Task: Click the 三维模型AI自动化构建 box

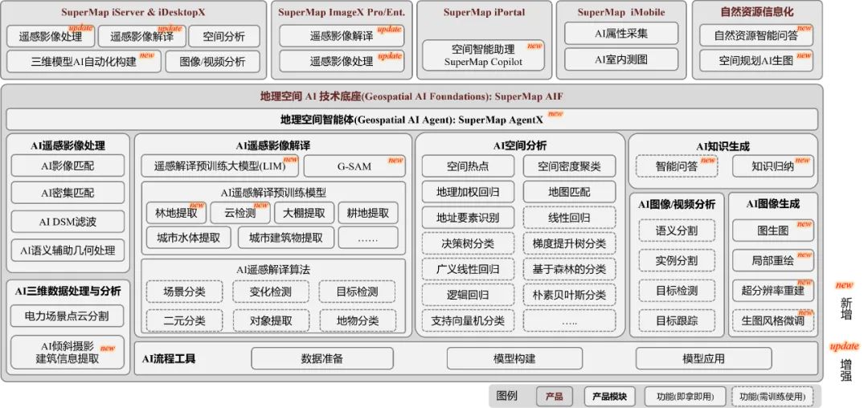Action: coord(84,62)
